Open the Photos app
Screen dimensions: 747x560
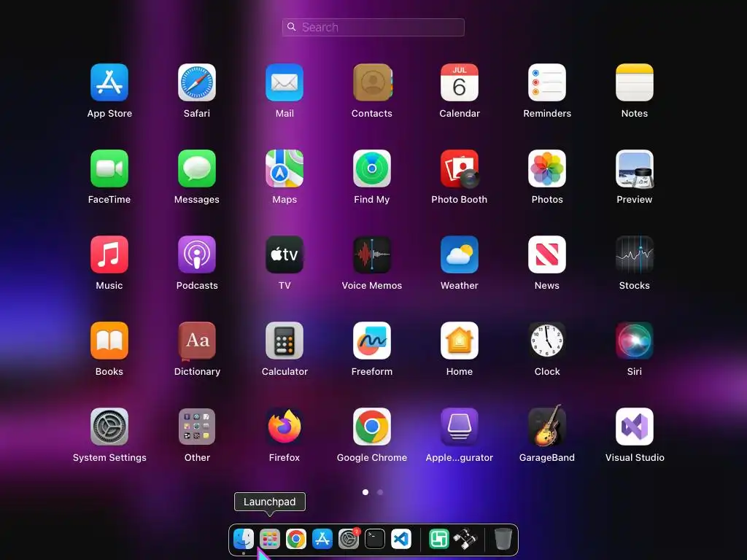[547, 168]
